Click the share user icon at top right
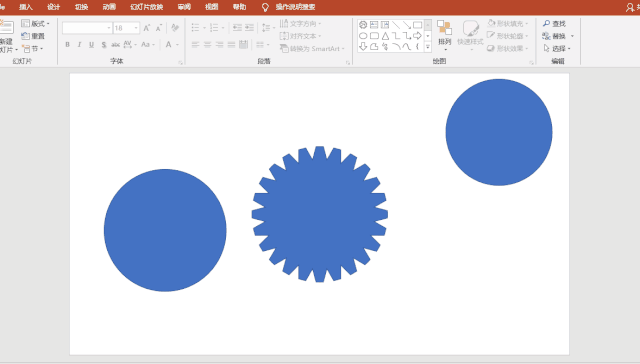This screenshot has height=364, width=640. 630,7
